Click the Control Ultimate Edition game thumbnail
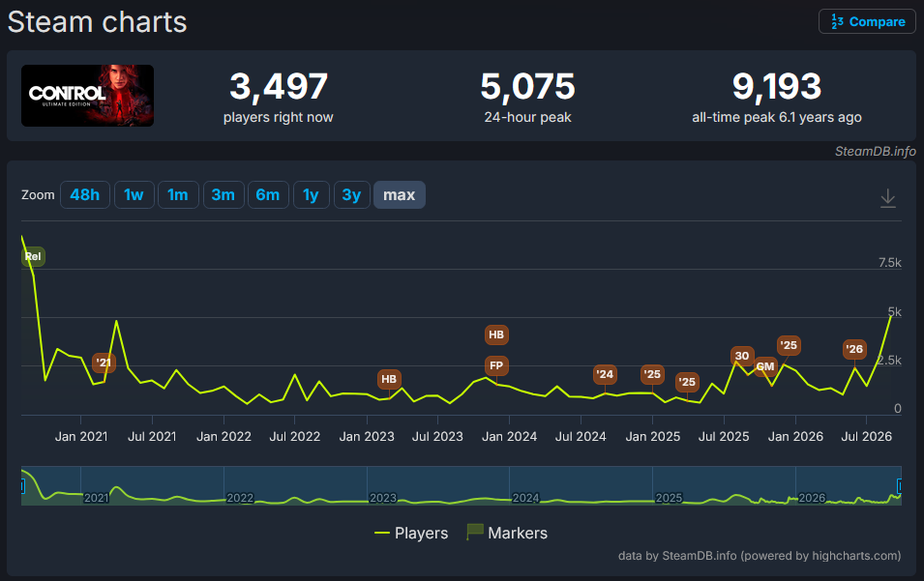The width and height of the screenshot is (924, 581). pyautogui.click(x=87, y=96)
